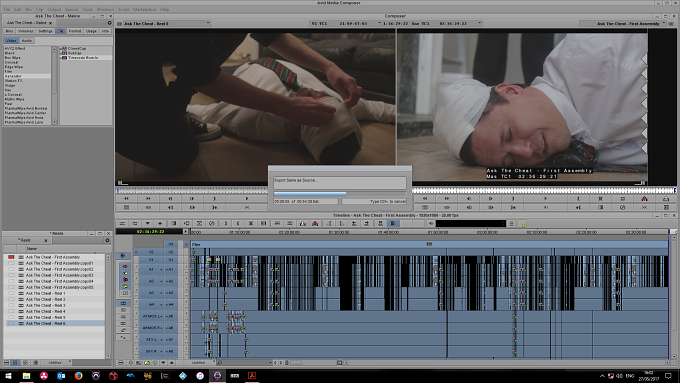Select text view icon at Reels bin bottom
This screenshot has height=383, width=680.
15,362
